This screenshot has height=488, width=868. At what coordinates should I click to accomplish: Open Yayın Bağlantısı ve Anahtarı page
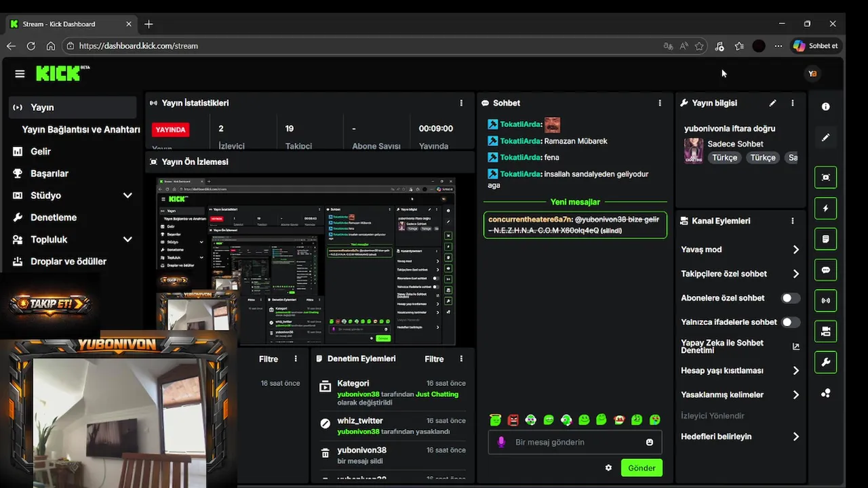[x=81, y=129]
